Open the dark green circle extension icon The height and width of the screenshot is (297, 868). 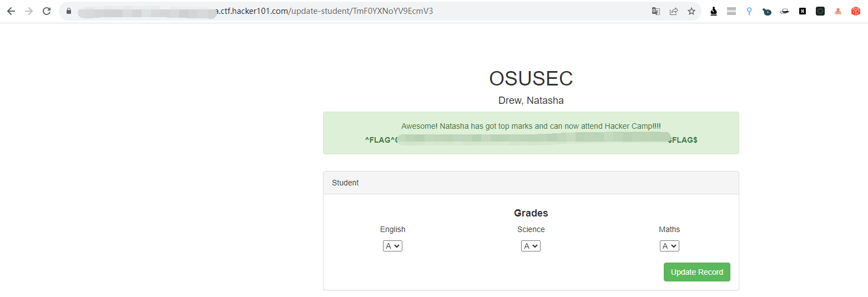[x=820, y=11]
